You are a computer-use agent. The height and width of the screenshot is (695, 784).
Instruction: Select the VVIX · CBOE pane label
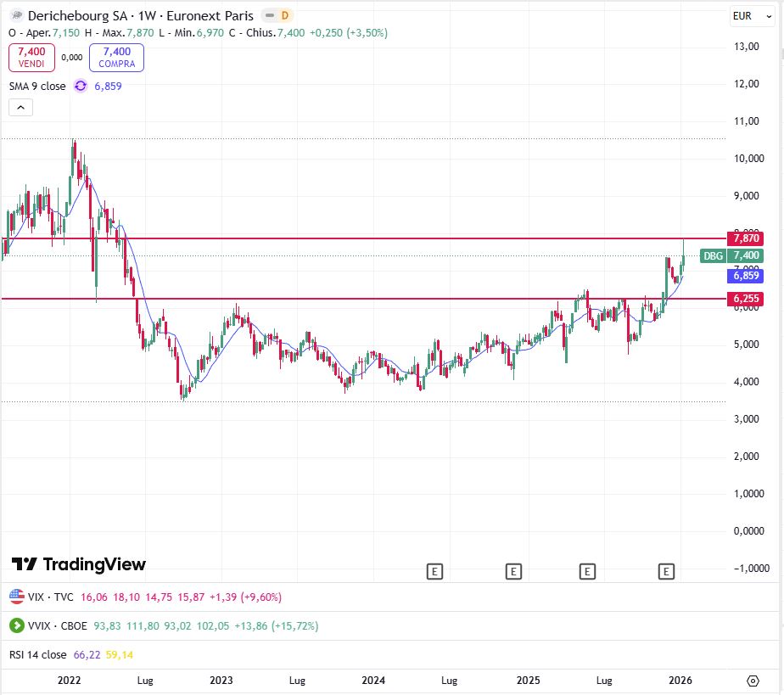click(58, 626)
